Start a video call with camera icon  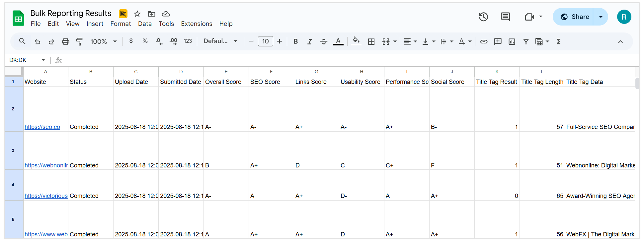[x=529, y=17]
